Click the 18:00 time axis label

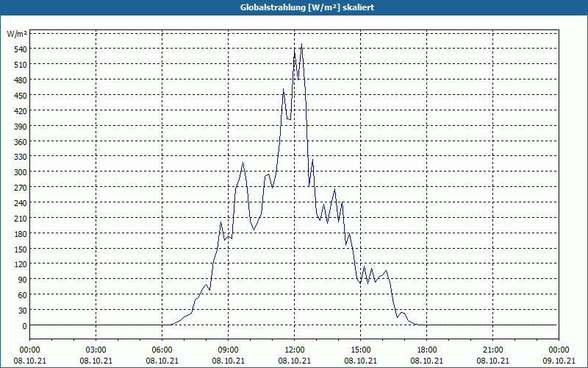(x=427, y=350)
